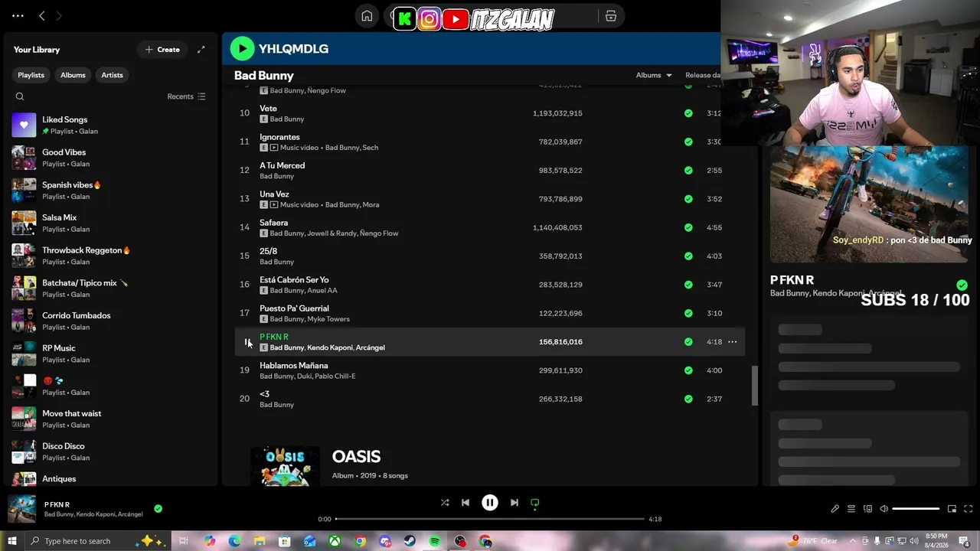The image size is (980, 551).
Task: Click the song playback progress bar
Action: pos(490,519)
